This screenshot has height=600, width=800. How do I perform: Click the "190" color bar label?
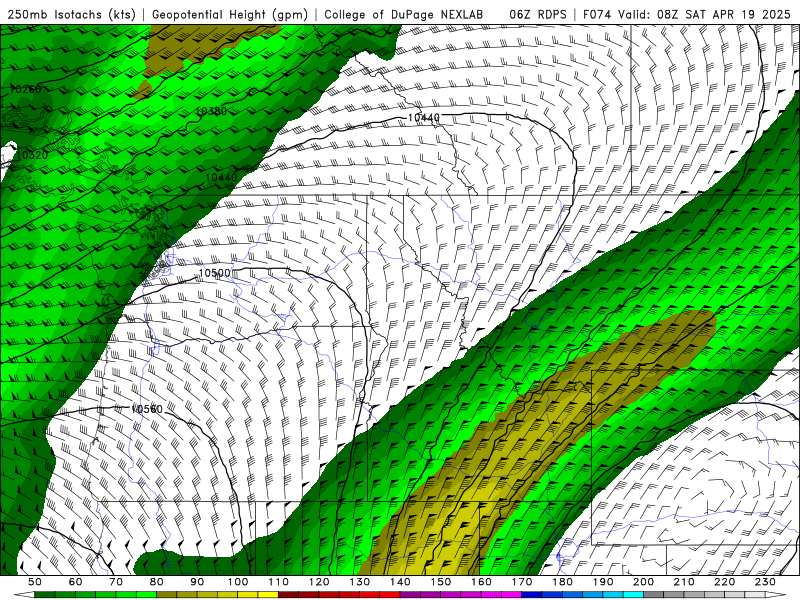coord(603,582)
